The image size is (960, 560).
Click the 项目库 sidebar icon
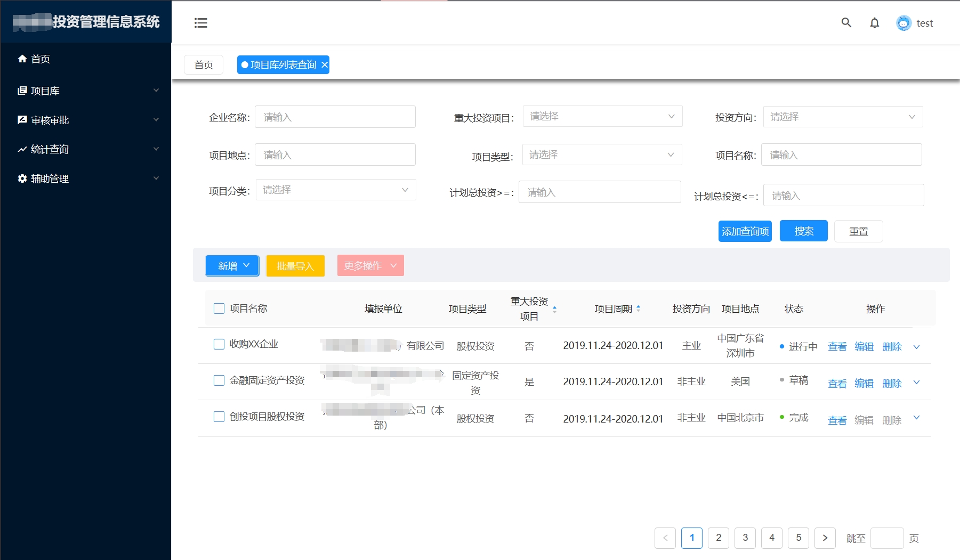click(22, 91)
